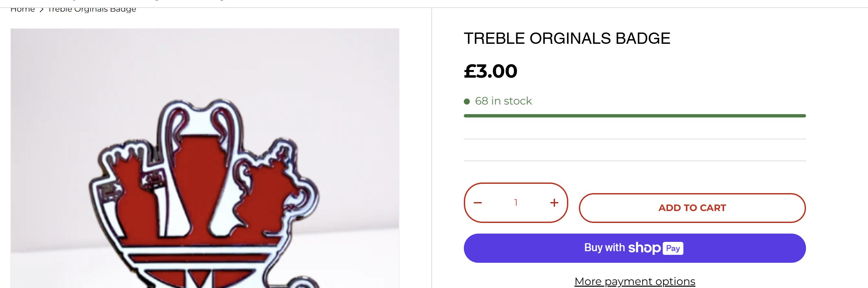Select the '68 in stock' text
Image resolution: width=868 pixels, height=288 pixels.
[x=503, y=101]
